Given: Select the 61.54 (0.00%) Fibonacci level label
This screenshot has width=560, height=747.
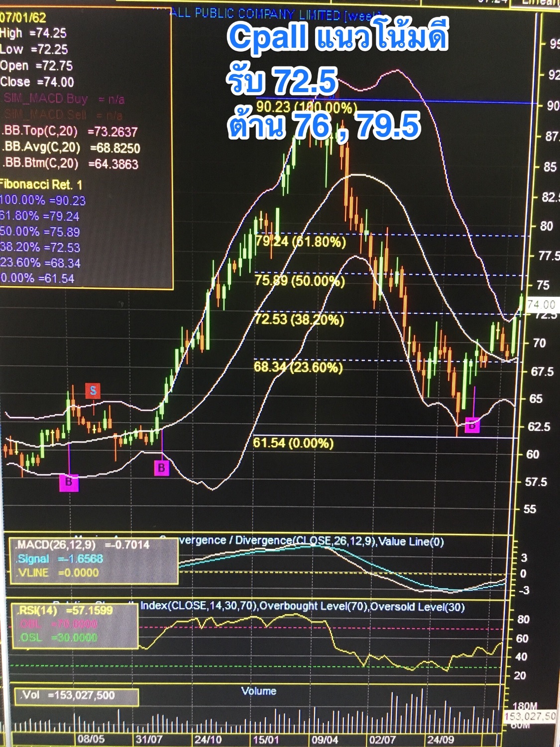Looking at the screenshot, I should (x=293, y=443).
